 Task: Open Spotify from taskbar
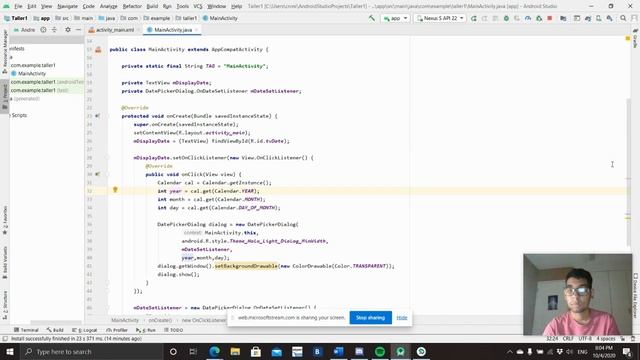point(380,351)
